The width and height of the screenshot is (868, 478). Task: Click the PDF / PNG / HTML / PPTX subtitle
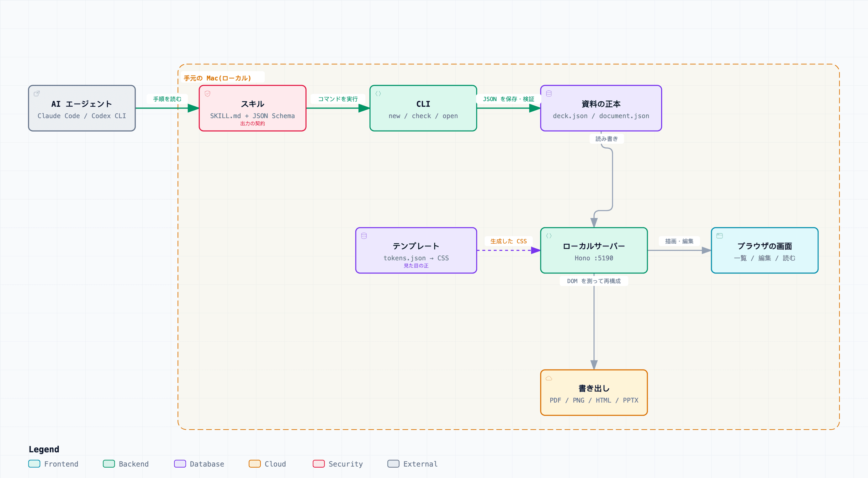click(594, 400)
